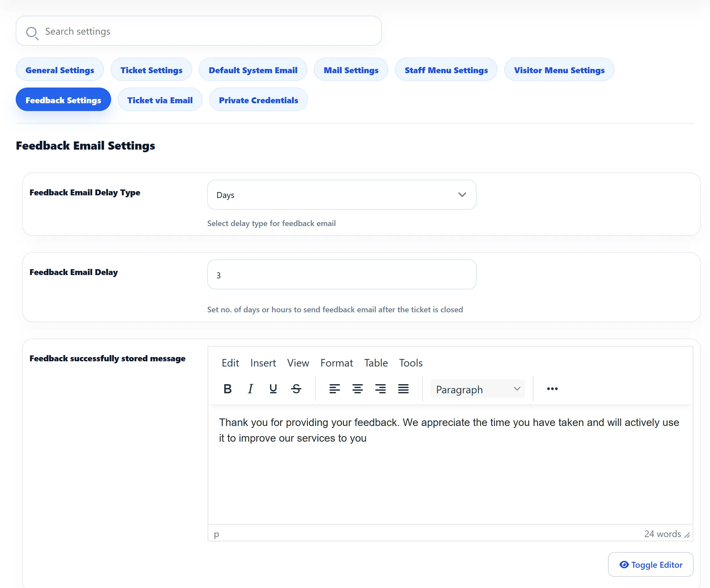Toggle bold formatting in the editor

[228, 389]
